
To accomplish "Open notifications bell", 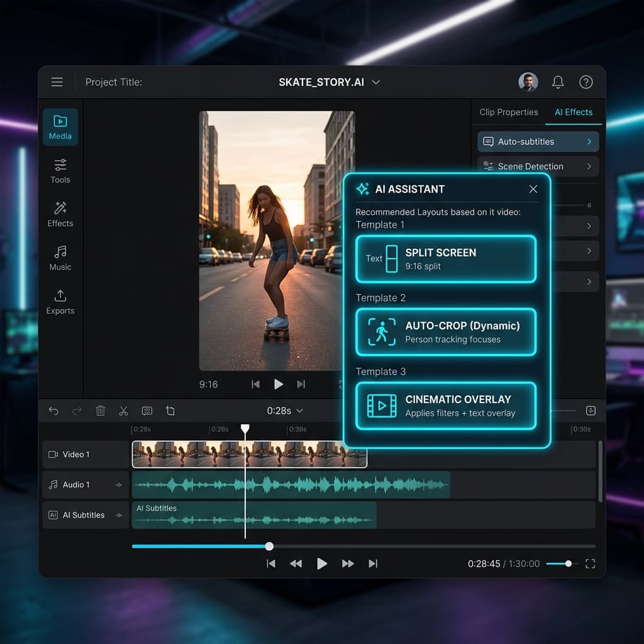I will 558,82.
